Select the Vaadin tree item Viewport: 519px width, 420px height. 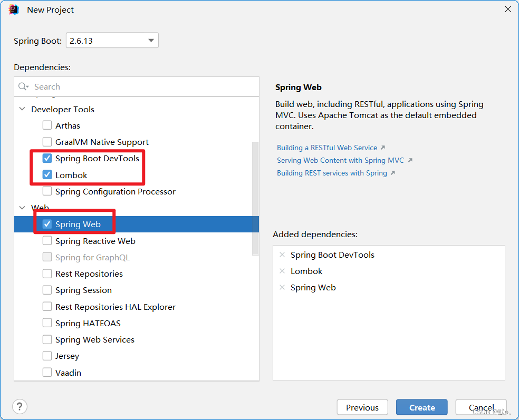click(68, 372)
